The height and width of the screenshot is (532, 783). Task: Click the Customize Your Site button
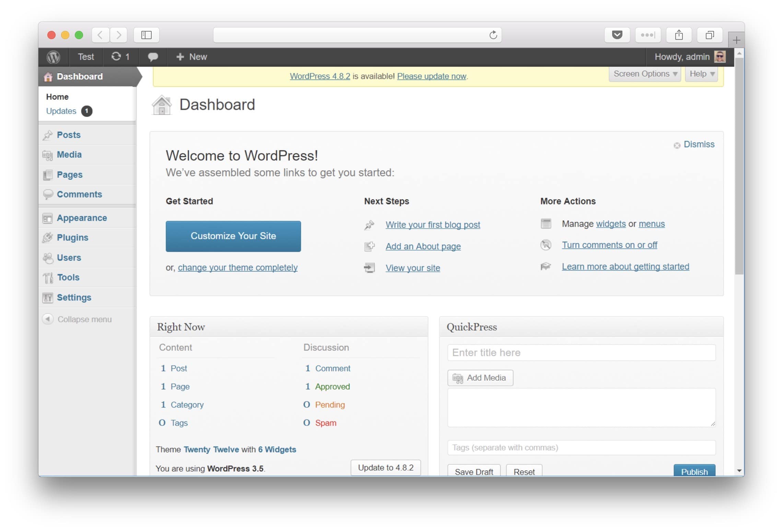[x=233, y=236]
